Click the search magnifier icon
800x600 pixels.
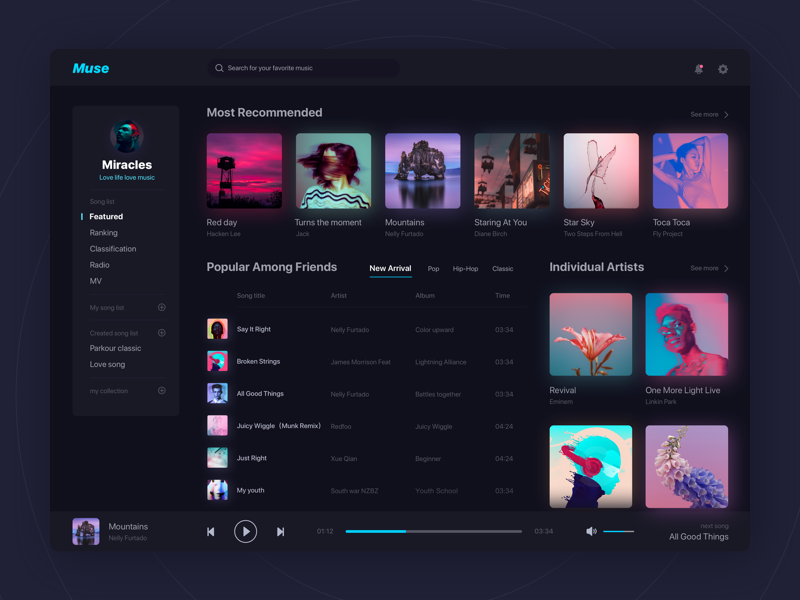(219, 68)
